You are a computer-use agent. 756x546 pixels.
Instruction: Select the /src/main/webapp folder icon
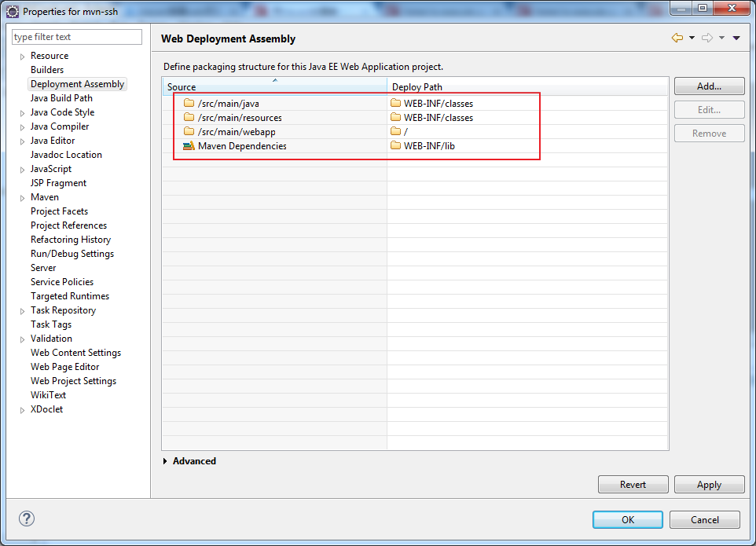[x=189, y=131]
